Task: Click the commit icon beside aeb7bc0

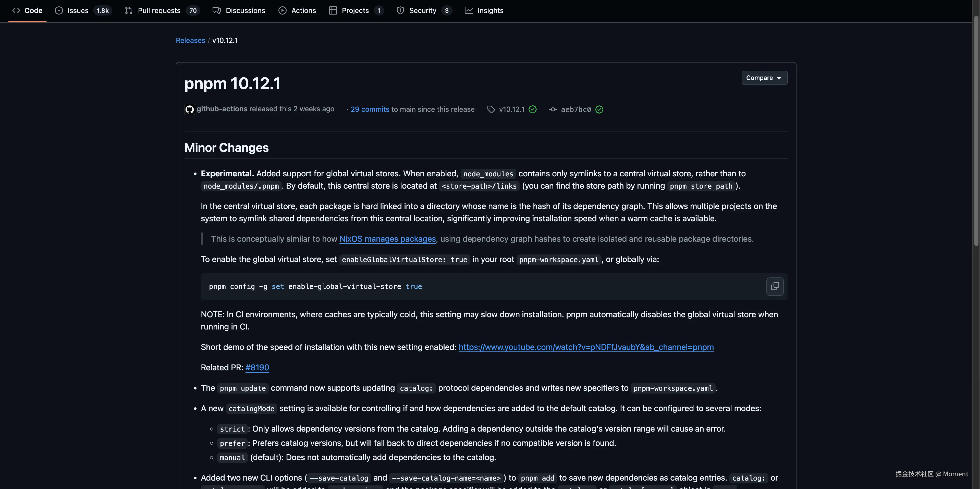Action: tap(553, 109)
